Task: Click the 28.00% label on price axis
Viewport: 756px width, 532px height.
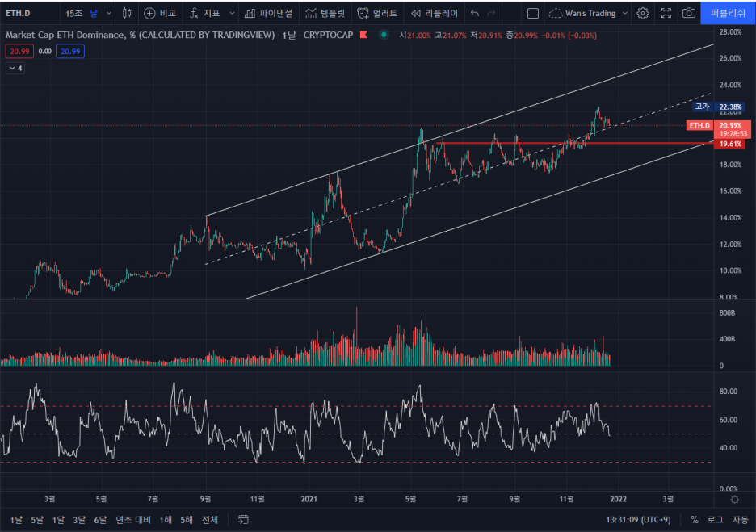Action: 730,31
